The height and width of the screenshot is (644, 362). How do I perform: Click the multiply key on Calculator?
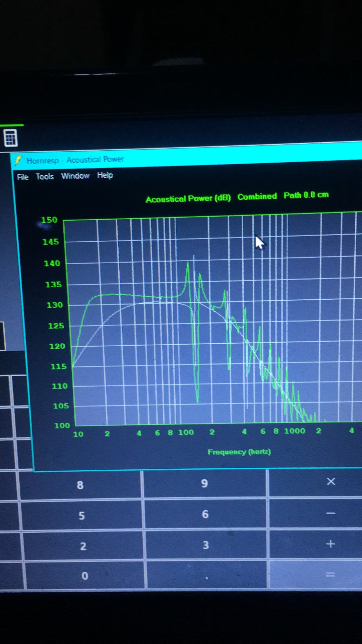(331, 482)
